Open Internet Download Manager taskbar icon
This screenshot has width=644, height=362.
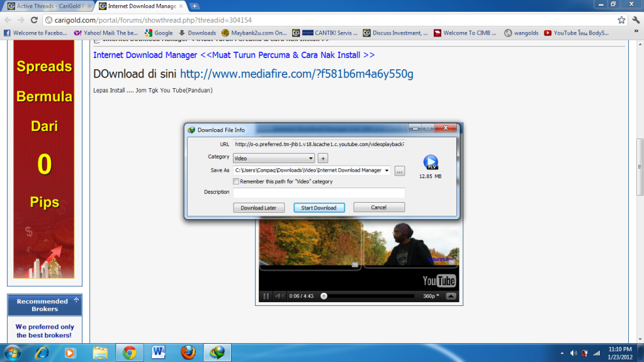coord(217,353)
